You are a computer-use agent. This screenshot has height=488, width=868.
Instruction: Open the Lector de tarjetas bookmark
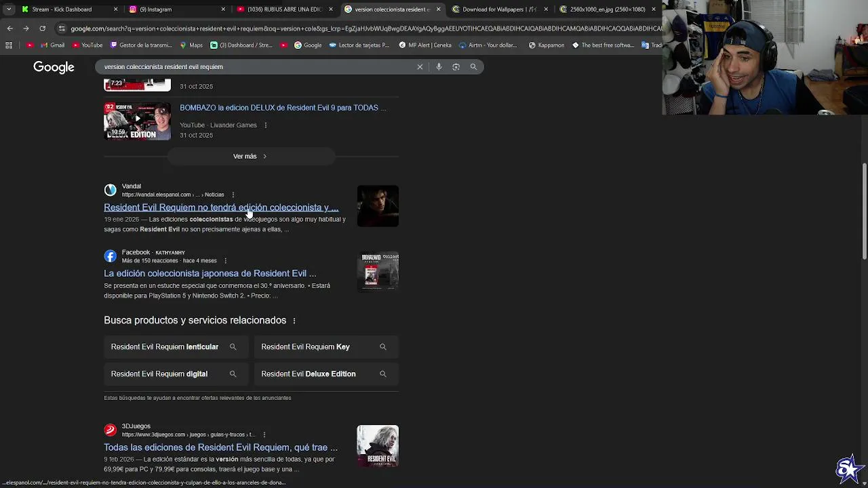pos(359,45)
